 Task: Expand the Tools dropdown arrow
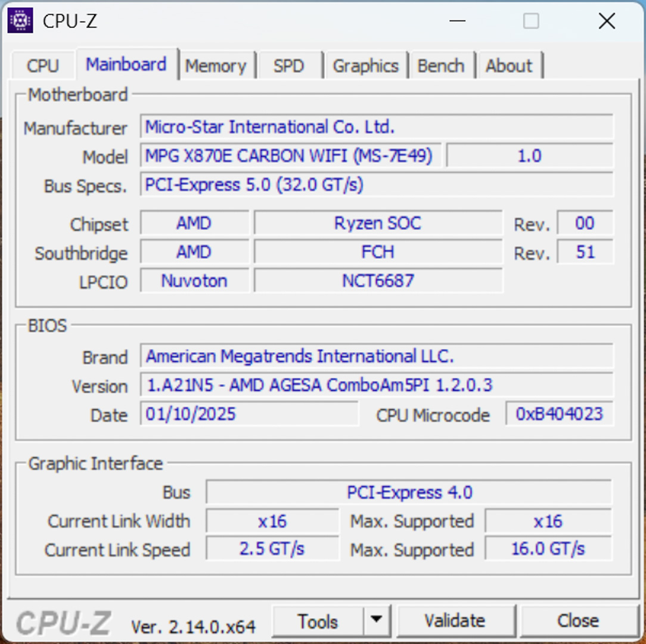376,620
